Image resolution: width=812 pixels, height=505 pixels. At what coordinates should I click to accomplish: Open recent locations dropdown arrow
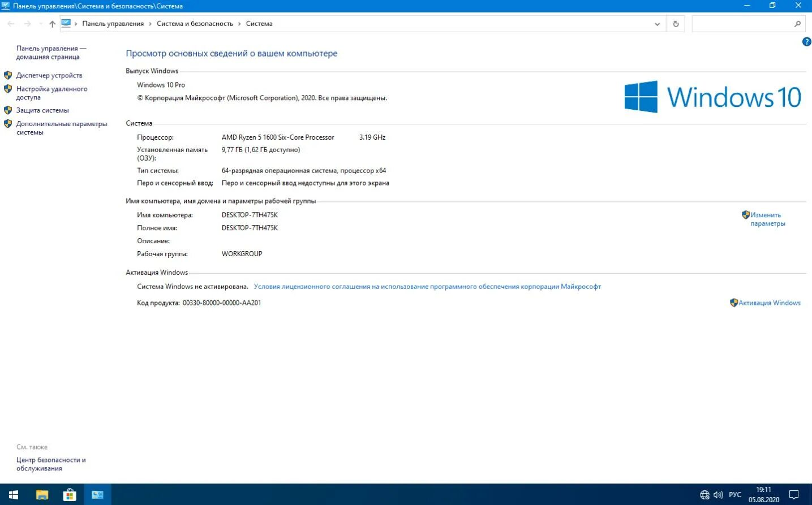tap(40, 24)
